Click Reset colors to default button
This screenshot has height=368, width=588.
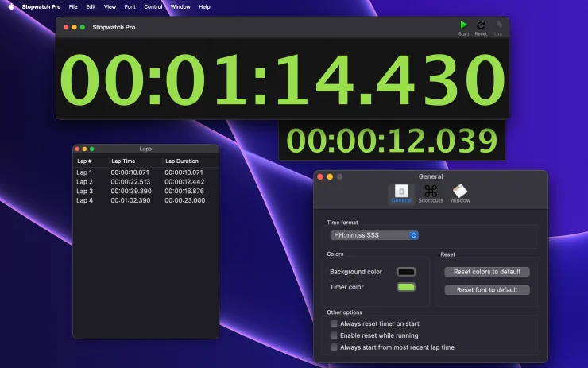click(487, 272)
